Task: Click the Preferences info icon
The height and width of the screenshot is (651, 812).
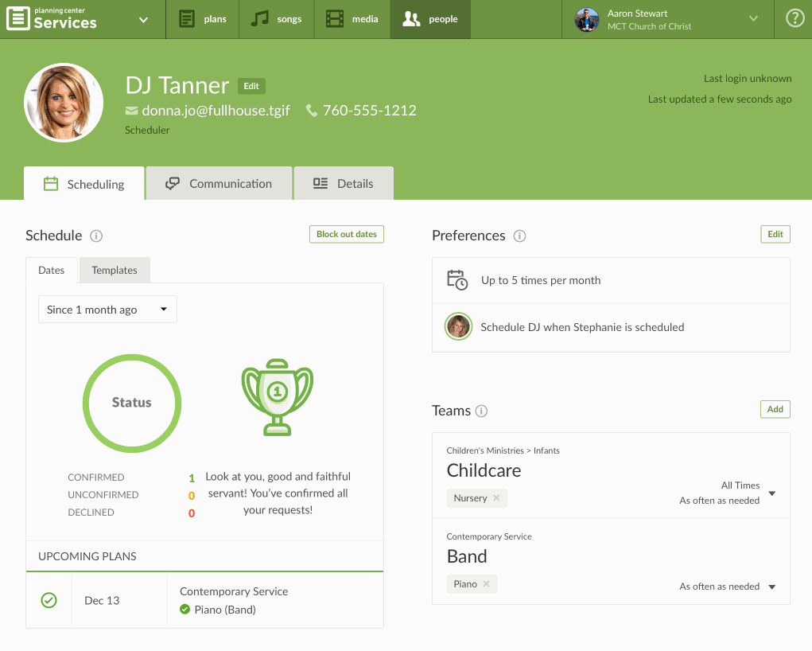Action: (519, 236)
